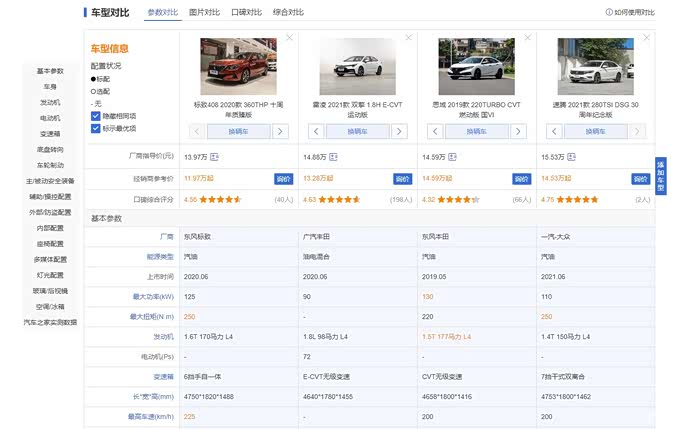Jump to 车轮制动 section in sidebar

(x=50, y=165)
